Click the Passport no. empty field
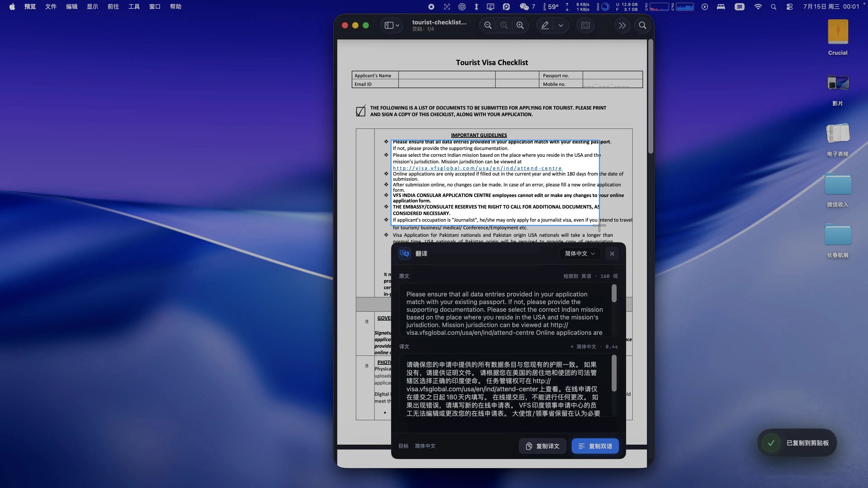This screenshot has width=868, height=488. [x=613, y=75]
